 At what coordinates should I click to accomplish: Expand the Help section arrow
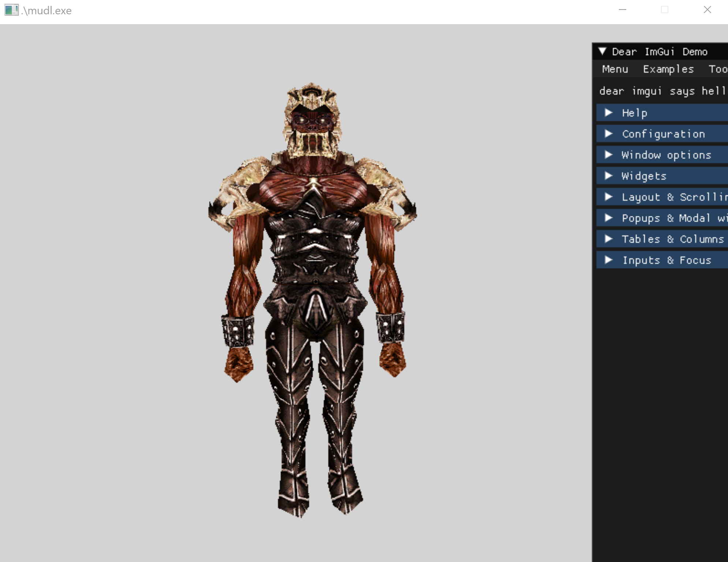click(609, 113)
